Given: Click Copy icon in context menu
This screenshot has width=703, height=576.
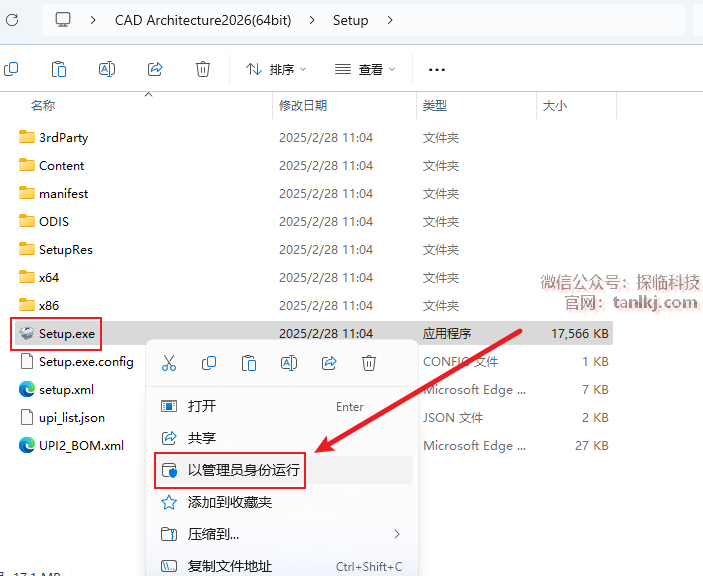Looking at the screenshot, I should (x=209, y=363).
